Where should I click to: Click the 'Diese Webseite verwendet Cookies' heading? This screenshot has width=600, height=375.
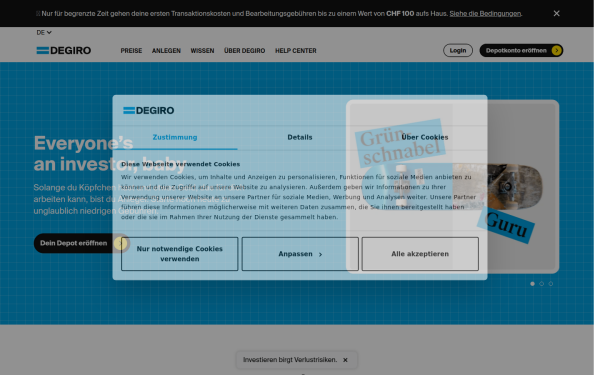click(181, 164)
